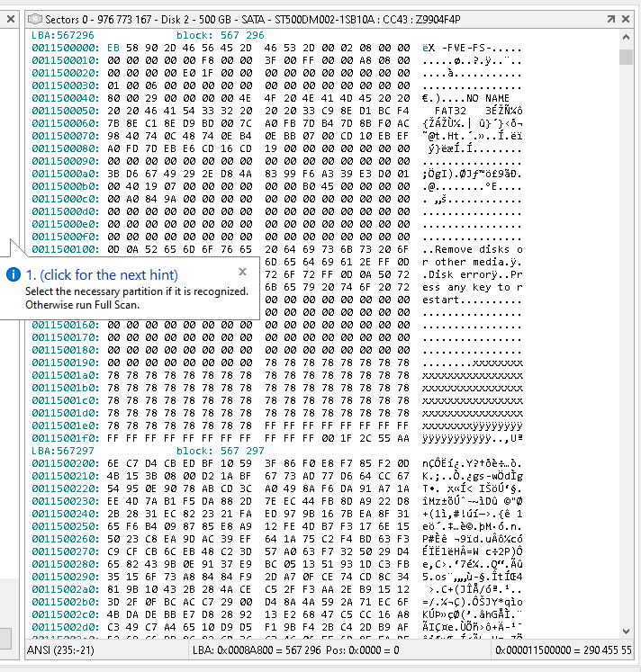Screen dimensions: 641x672
Task: Click offset 0011500100 address
Action: coord(66,249)
